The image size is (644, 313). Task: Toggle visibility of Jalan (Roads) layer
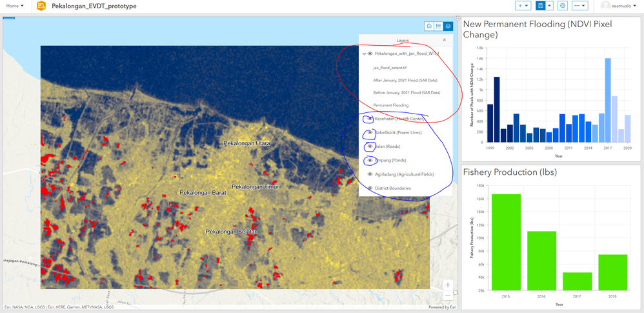click(x=370, y=146)
